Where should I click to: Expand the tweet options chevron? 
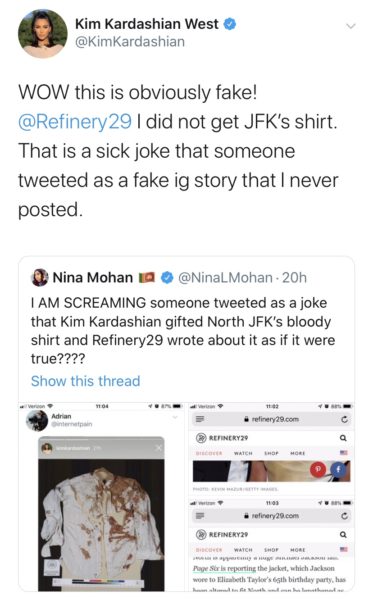tap(350, 26)
